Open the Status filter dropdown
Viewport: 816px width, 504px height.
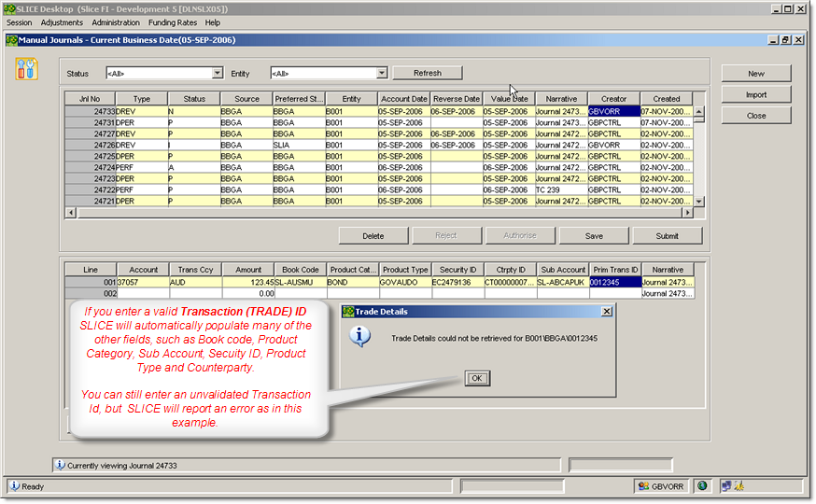(x=218, y=73)
